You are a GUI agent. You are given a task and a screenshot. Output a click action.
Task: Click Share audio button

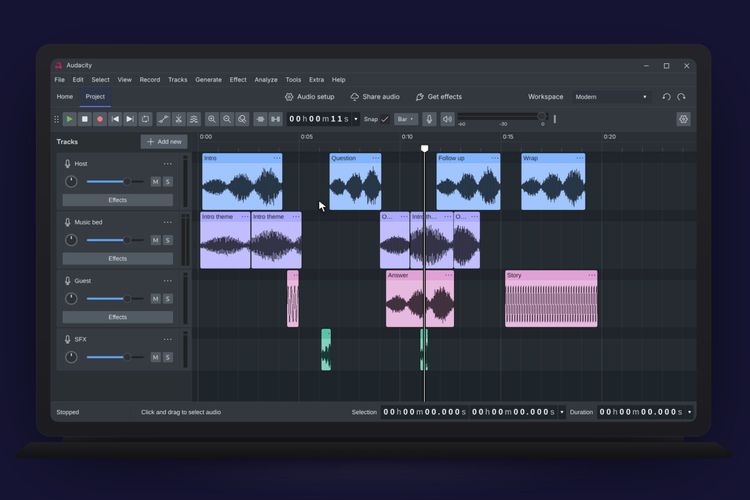point(375,97)
